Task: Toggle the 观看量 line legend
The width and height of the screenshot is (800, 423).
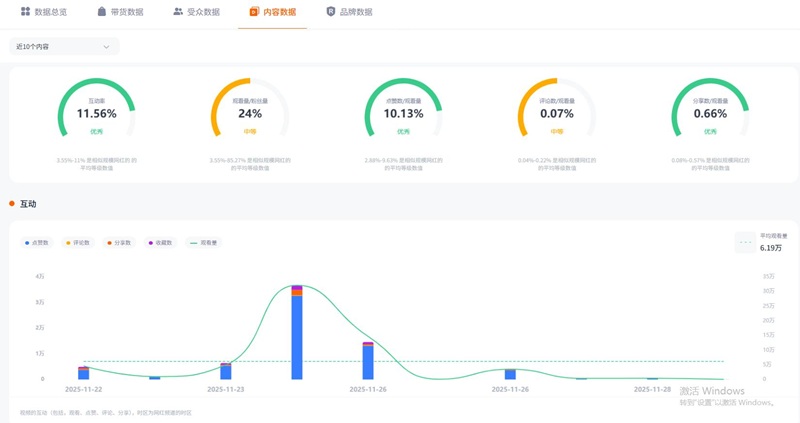Action: point(204,243)
